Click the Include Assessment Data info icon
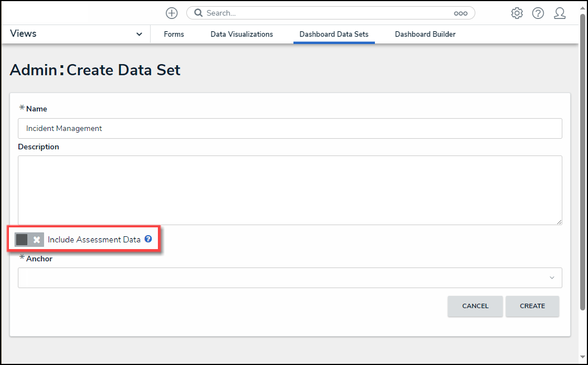This screenshot has height=365, width=588. (x=148, y=239)
